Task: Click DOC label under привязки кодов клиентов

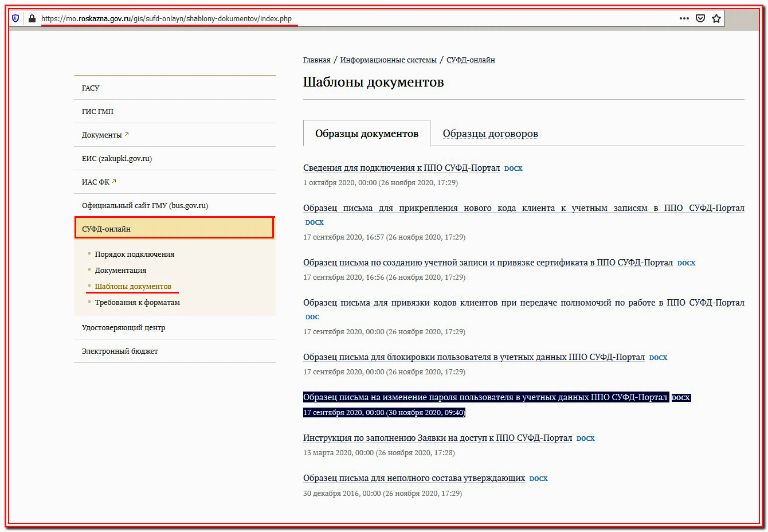Action: 312,317
